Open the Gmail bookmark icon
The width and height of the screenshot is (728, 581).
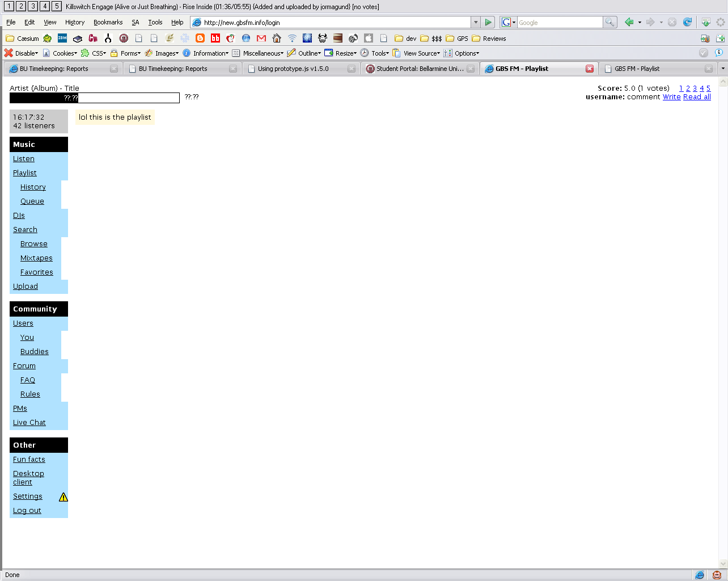pos(261,38)
